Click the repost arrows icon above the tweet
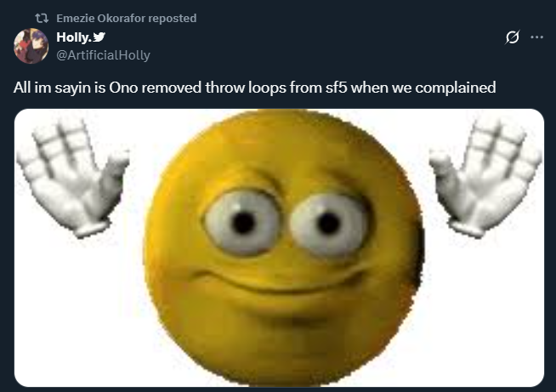Screen dimensions: 556x392 click(42, 18)
